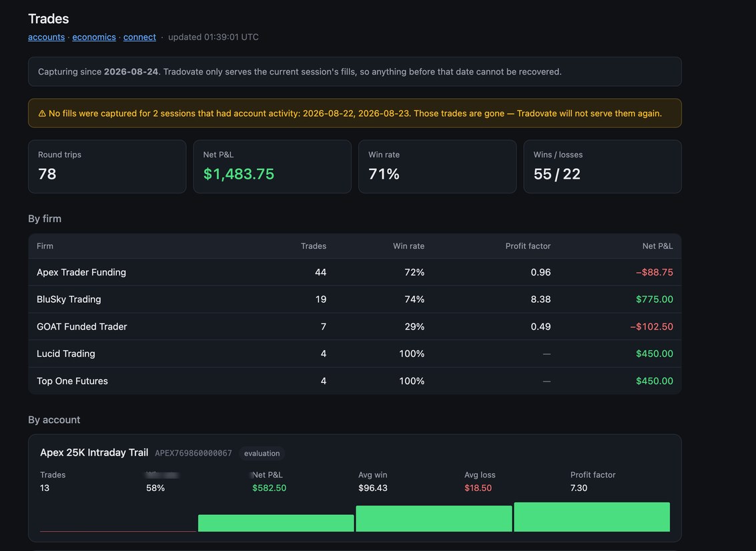756x551 pixels.
Task: Select the Top One Futures row name
Action: coord(72,381)
